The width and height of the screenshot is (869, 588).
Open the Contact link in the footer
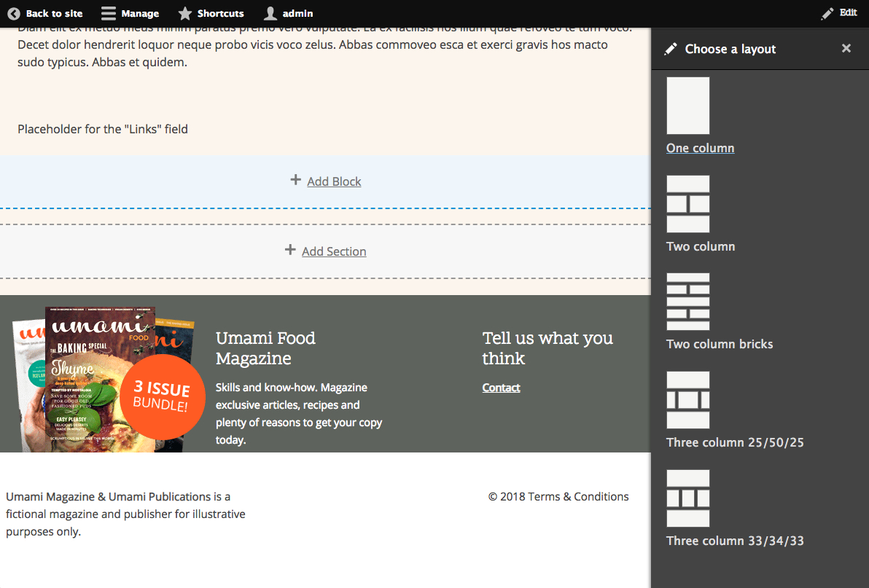click(501, 387)
